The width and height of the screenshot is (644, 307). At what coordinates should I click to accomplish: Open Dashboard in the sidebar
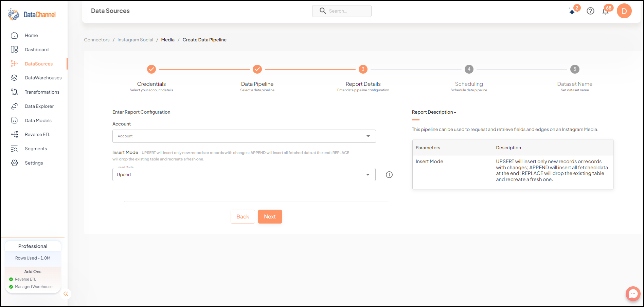pyautogui.click(x=37, y=50)
